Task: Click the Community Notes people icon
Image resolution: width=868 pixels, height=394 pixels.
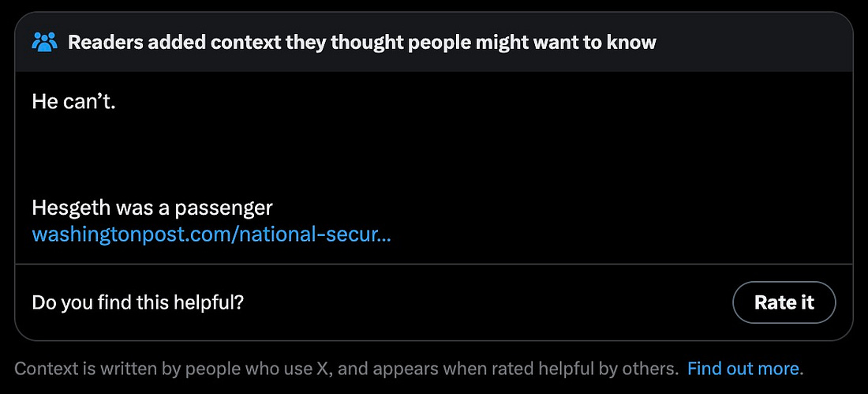Action: point(45,42)
